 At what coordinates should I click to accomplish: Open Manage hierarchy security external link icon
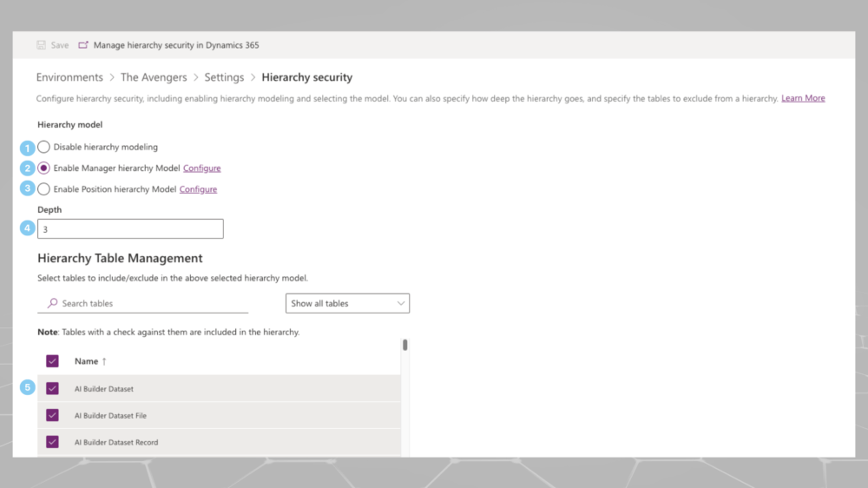(83, 45)
